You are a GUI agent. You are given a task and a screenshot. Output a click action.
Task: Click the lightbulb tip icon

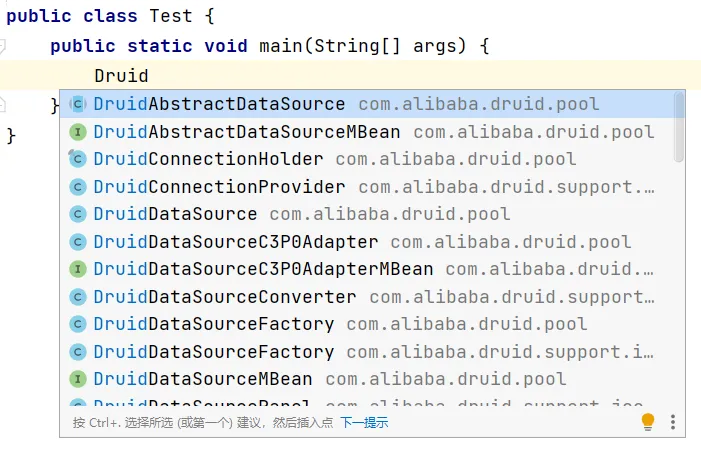(648, 422)
